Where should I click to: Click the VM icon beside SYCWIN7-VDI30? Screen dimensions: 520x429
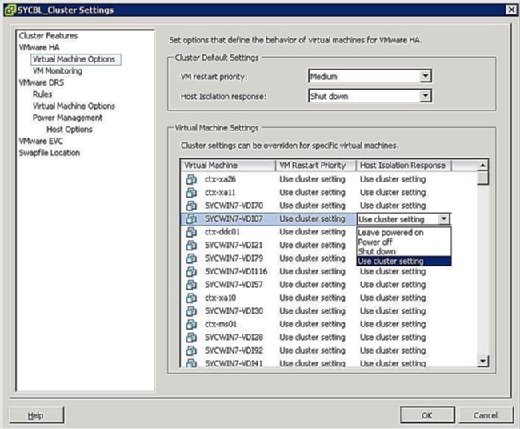tap(191, 311)
